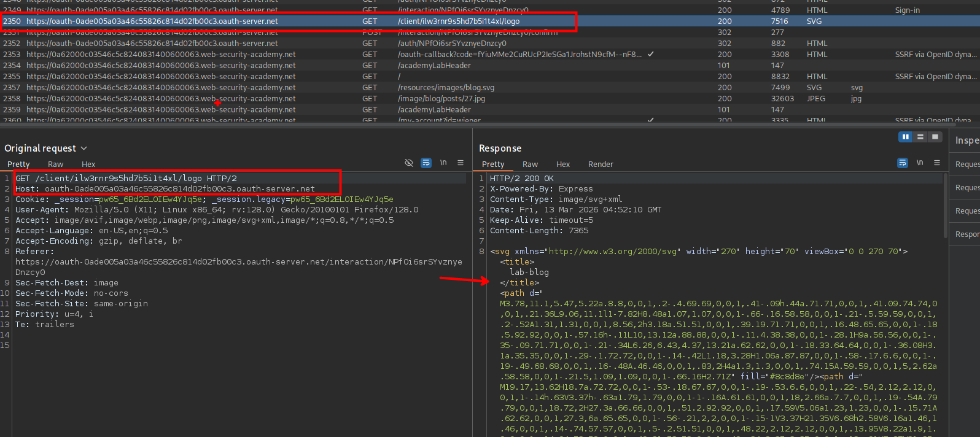The height and width of the screenshot is (437, 980).
Task: Switch response view to Hex tab
Action: (x=562, y=164)
